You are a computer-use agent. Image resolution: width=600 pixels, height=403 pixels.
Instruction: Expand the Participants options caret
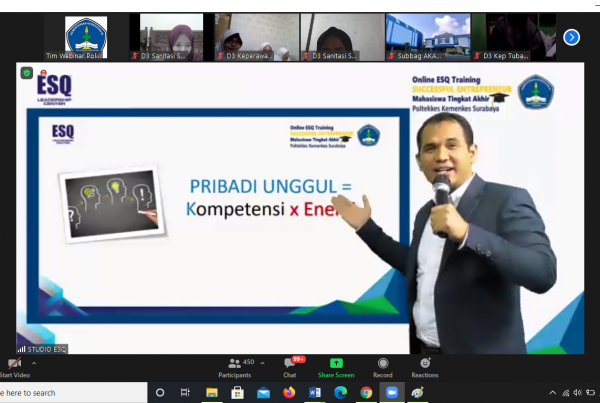pos(266,362)
